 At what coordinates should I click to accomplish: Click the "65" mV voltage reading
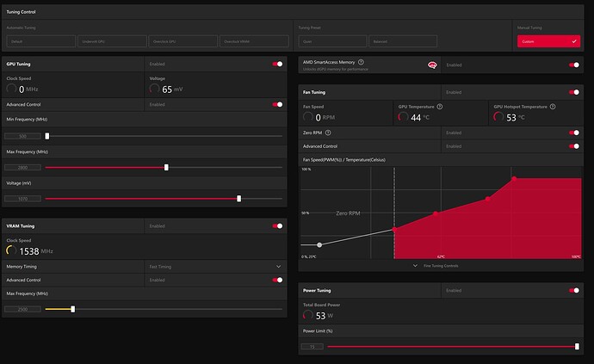[x=167, y=89]
